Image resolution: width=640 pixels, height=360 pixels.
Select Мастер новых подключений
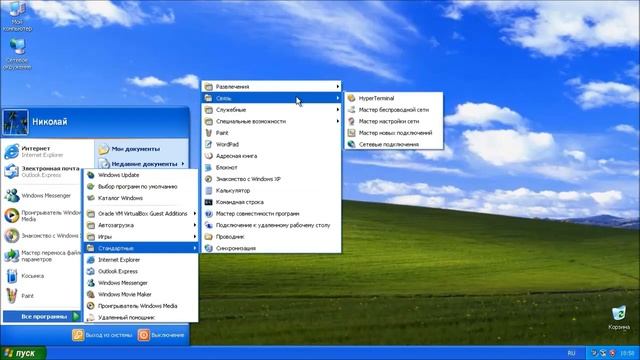click(393, 133)
